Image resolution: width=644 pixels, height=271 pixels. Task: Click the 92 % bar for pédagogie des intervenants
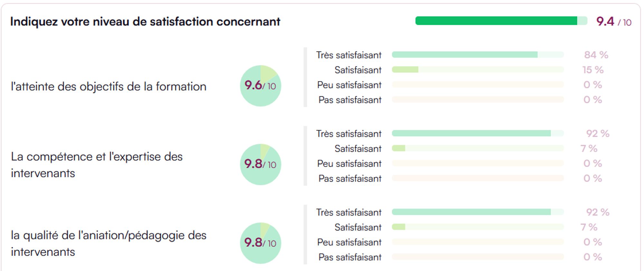click(x=478, y=212)
